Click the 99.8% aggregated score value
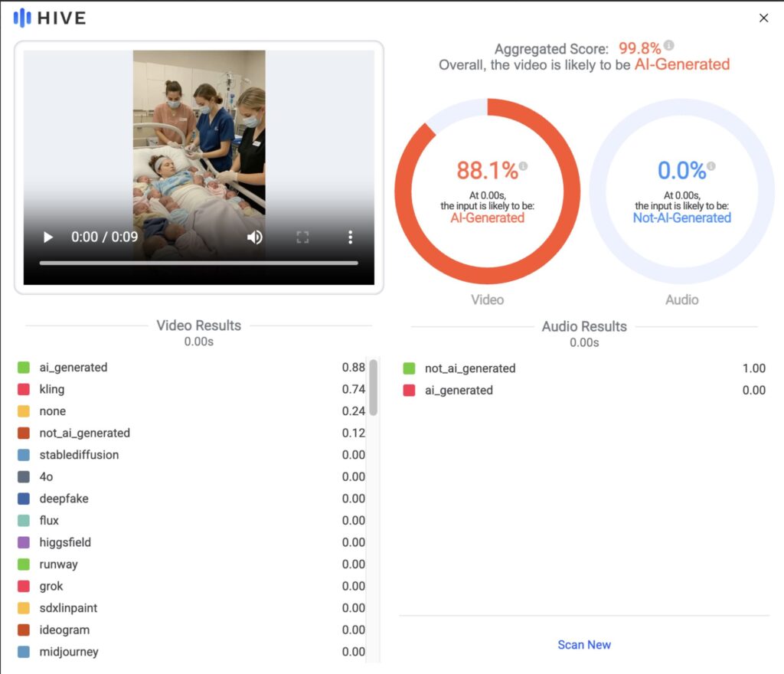 [639, 48]
